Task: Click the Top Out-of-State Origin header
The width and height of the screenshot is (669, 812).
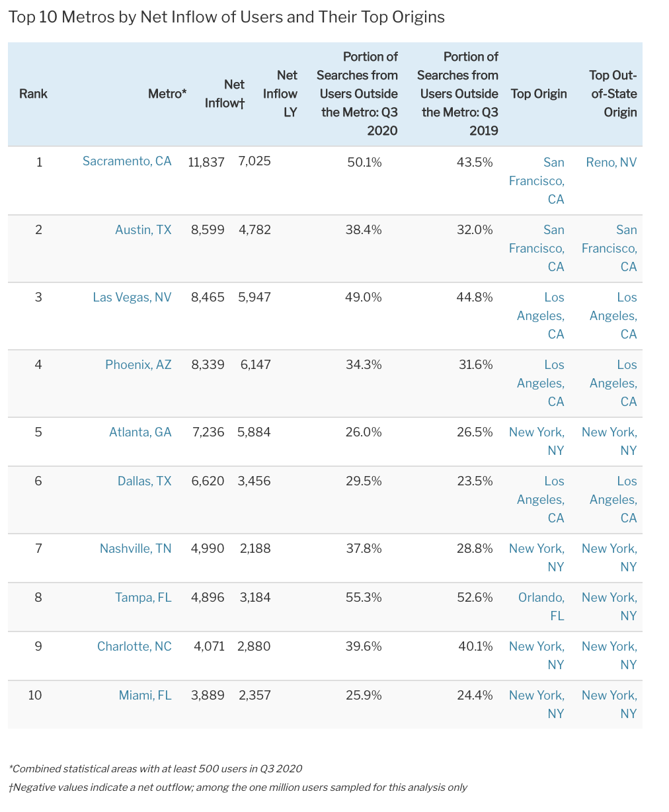Action: 613,94
